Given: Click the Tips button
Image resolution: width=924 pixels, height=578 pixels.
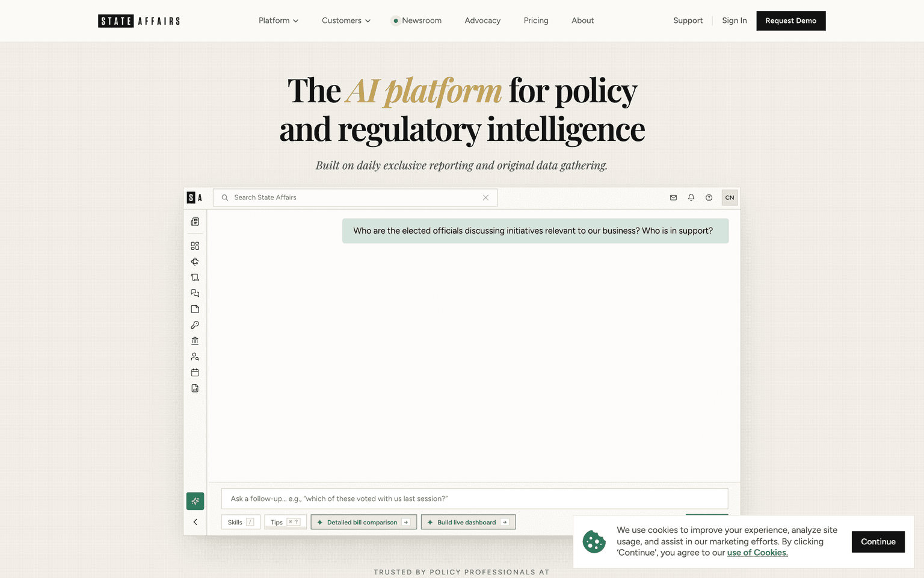Looking at the screenshot, I should coord(285,522).
